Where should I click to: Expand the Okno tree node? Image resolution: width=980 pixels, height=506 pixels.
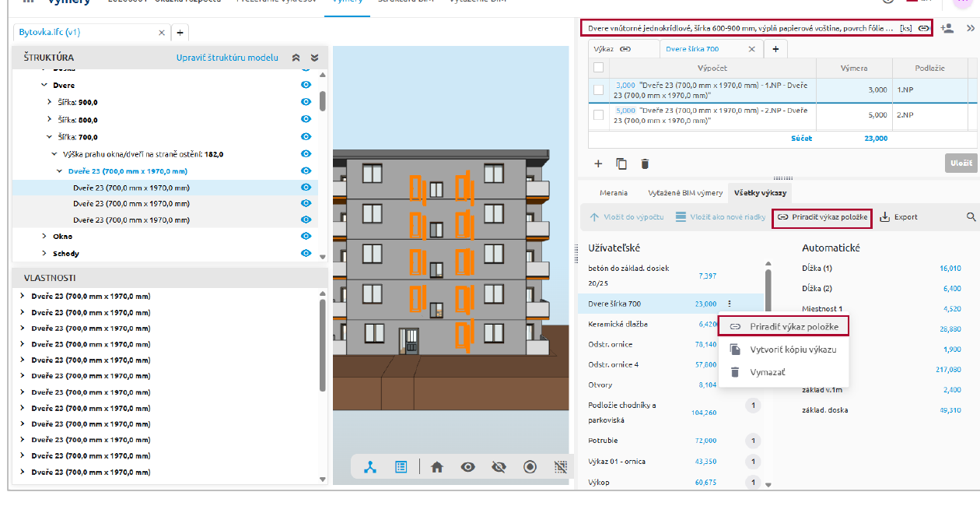point(44,236)
